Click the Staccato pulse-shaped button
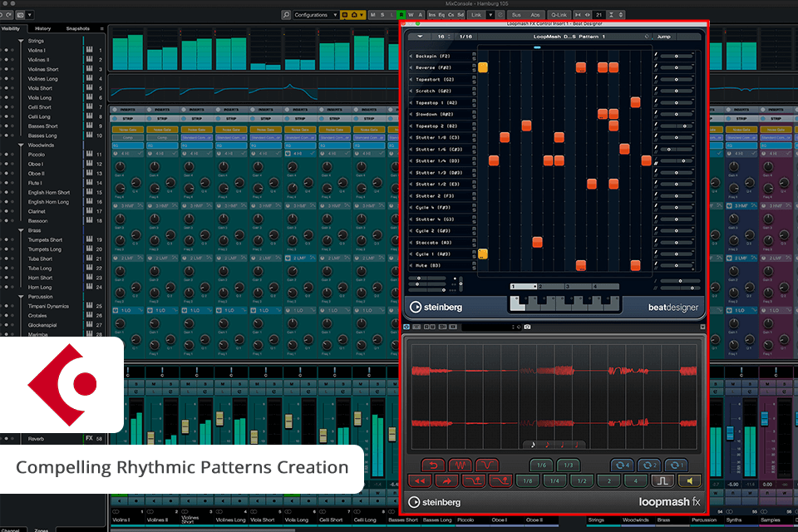 [x=663, y=480]
